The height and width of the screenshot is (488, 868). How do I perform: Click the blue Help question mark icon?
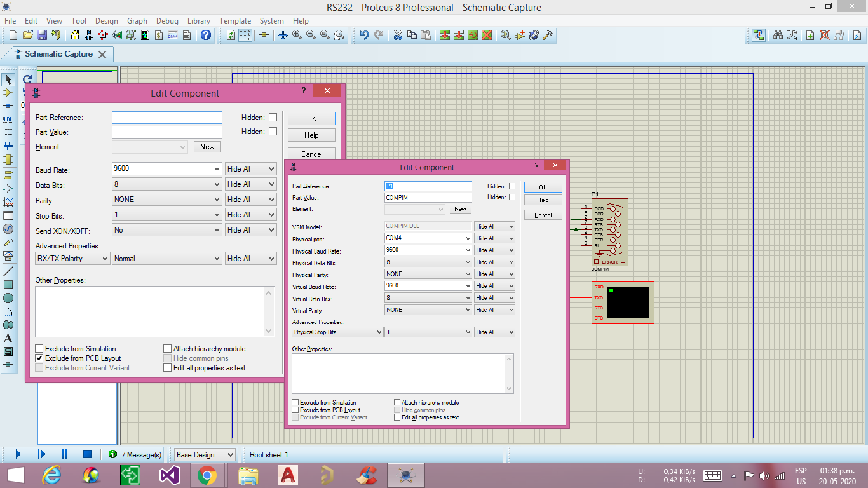pyautogui.click(x=206, y=35)
